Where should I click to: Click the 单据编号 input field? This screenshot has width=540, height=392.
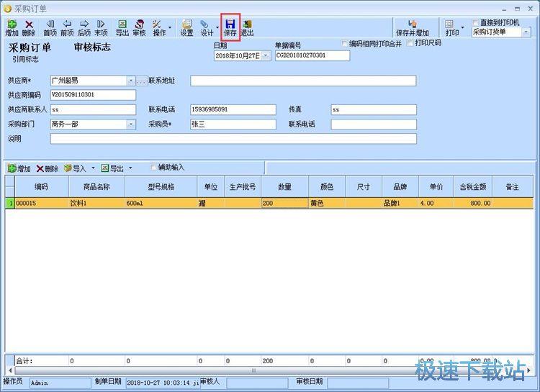(312, 55)
